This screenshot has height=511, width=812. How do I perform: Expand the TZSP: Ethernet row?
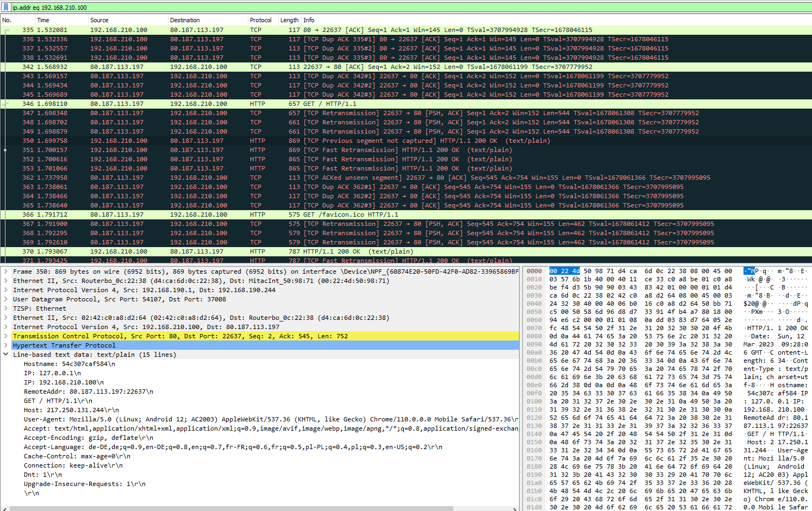tap(6, 308)
